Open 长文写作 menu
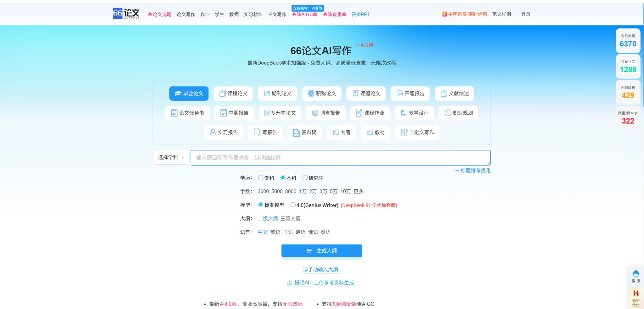644x309 pixels. pos(277,14)
